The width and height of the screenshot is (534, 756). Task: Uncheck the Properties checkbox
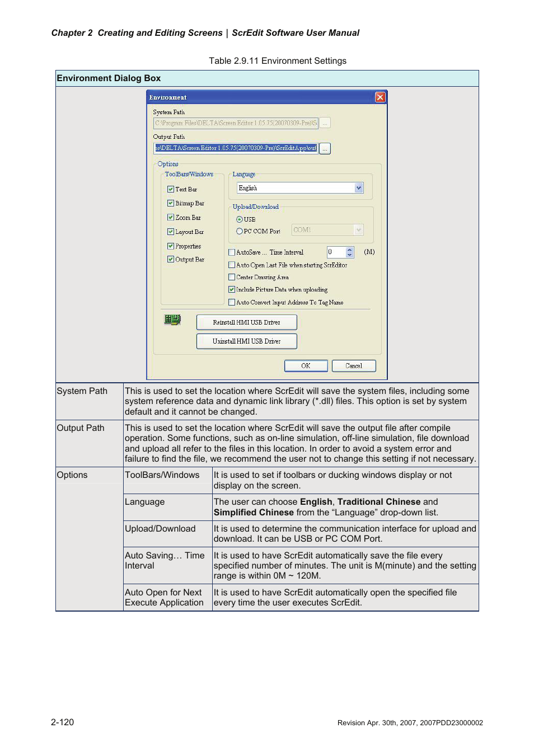pos(171,246)
